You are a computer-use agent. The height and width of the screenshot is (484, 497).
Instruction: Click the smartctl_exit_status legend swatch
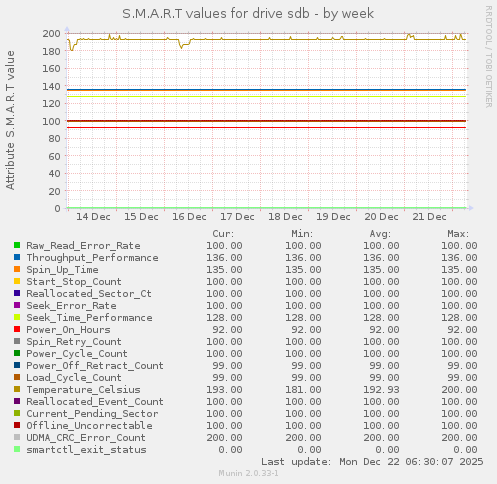[x=17, y=449]
